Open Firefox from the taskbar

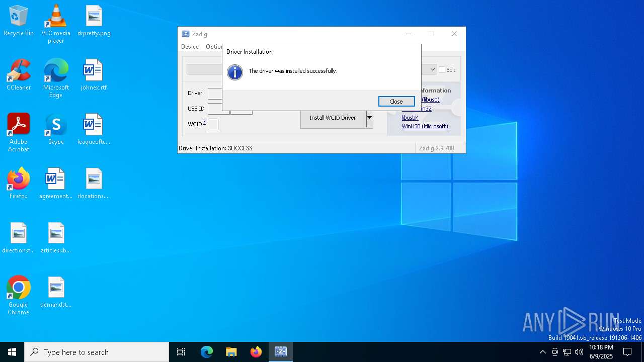[256, 352]
